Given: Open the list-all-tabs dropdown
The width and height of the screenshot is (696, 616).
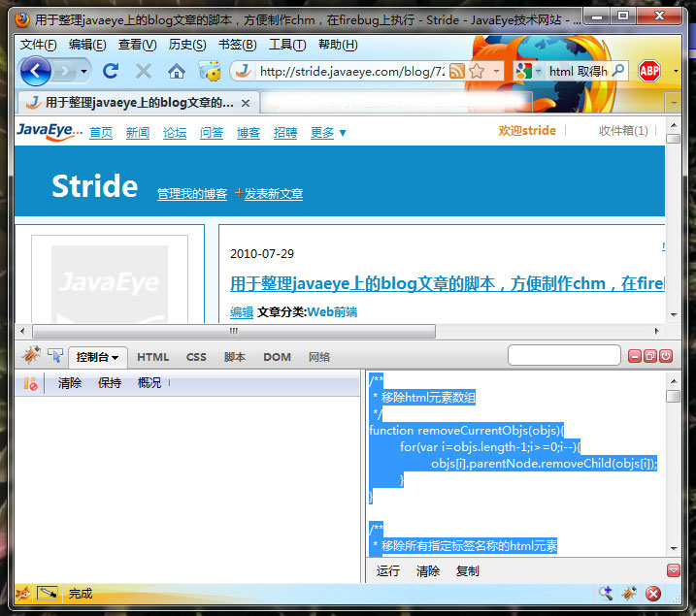Looking at the screenshot, I should [x=674, y=104].
